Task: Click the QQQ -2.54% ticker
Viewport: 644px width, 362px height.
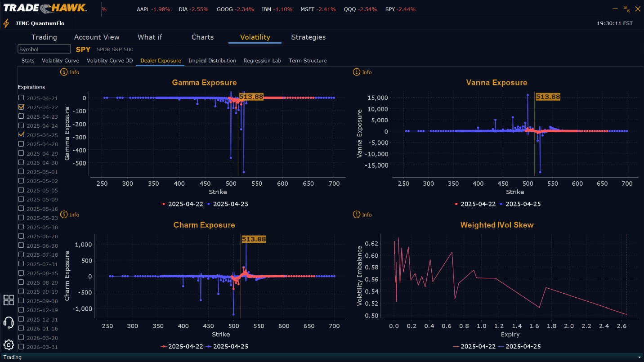Action: tap(360, 9)
